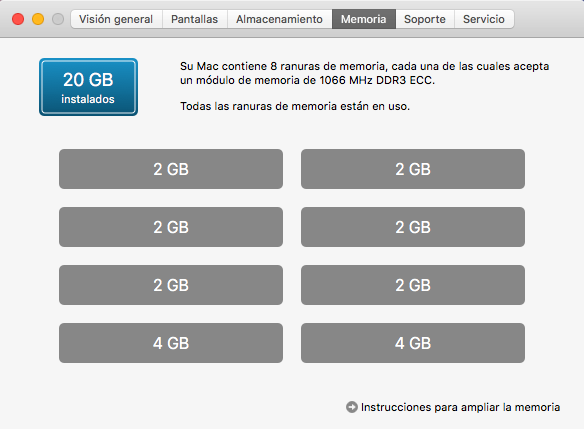Select the Almacenamiento tab

coord(279,19)
